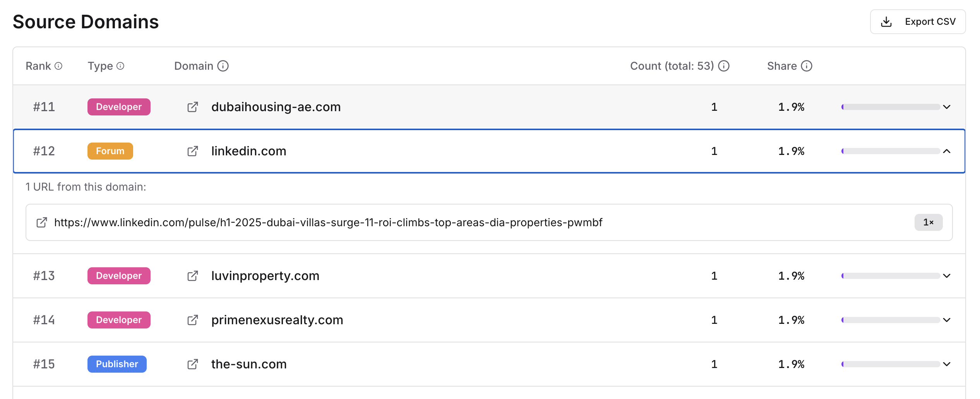This screenshot has width=980, height=399.
Task: Expand the dubaihousing-ae.com row
Action: (947, 107)
